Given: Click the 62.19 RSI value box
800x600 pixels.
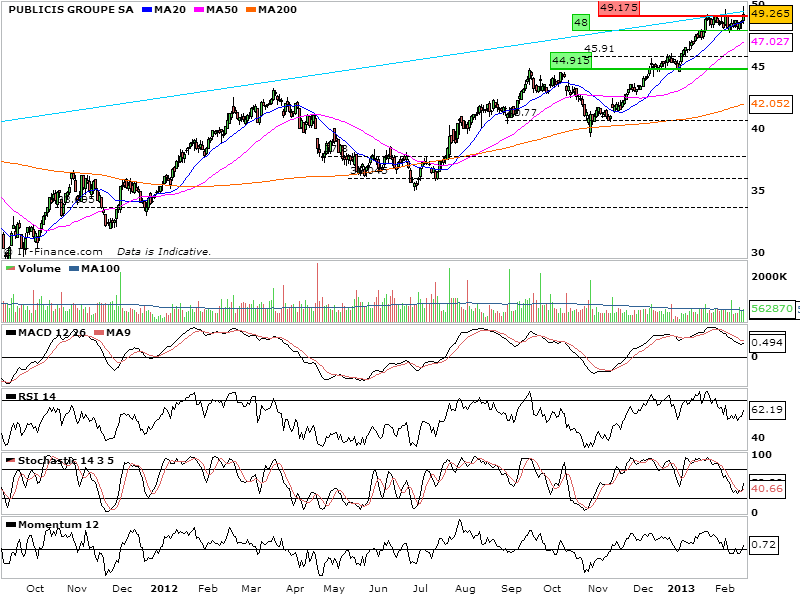Looking at the screenshot, I should click(x=767, y=410).
